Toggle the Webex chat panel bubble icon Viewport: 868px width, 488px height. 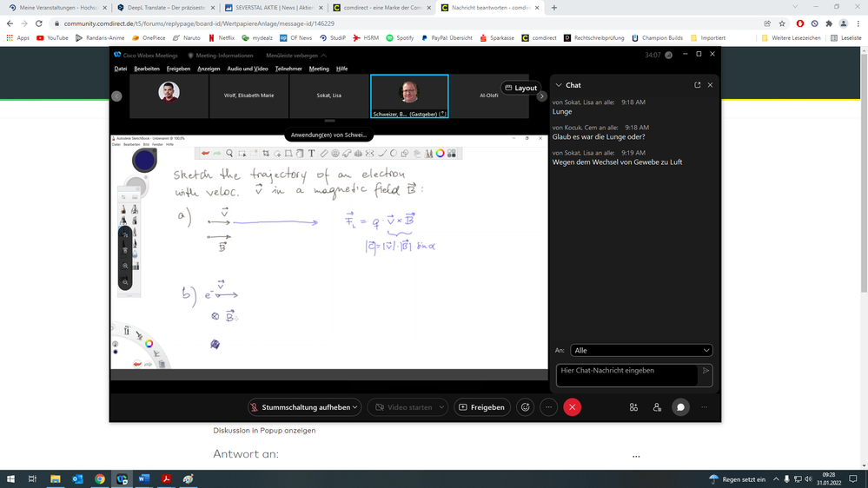point(680,407)
